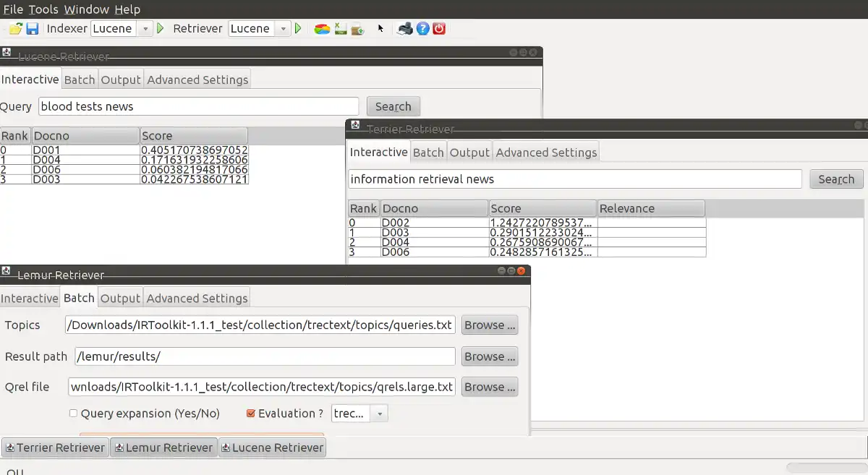This screenshot has width=868, height=475.
Task: Run the Indexer with green play arrow
Action: (x=161, y=29)
